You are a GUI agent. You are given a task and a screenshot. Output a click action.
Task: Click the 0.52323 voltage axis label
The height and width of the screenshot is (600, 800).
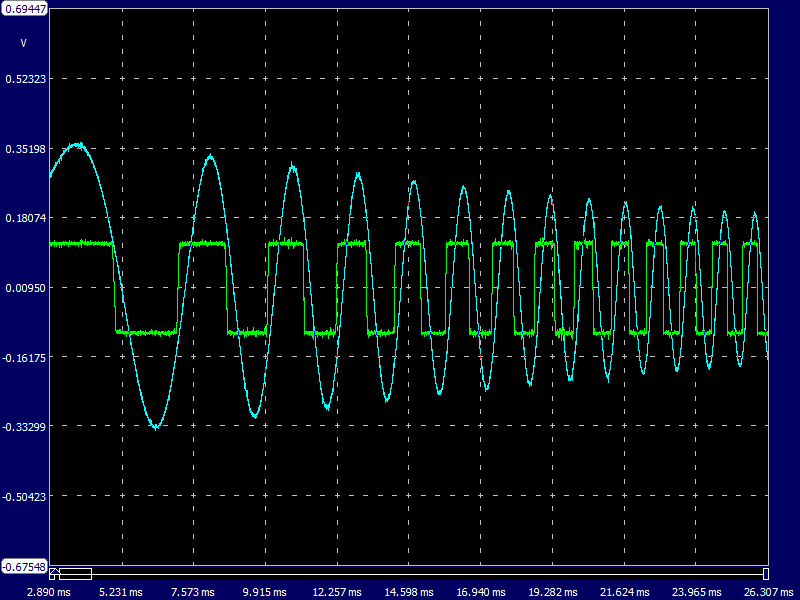click(26, 79)
